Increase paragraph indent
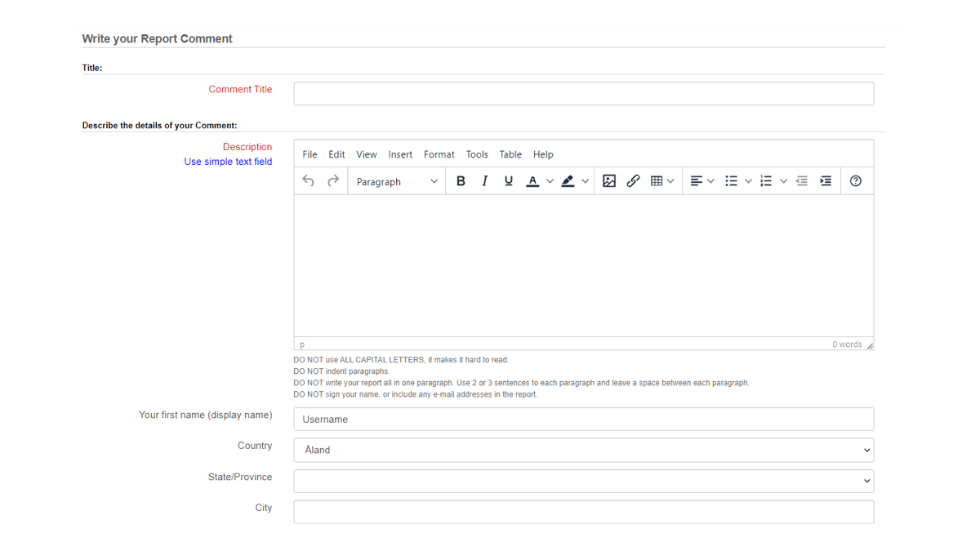This screenshot has width=980, height=551. coord(826,180)
